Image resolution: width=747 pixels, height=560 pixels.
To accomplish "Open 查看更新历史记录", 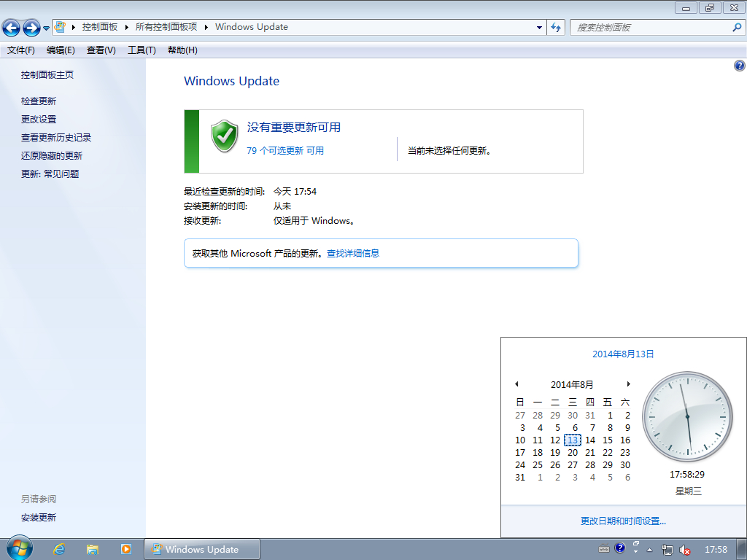I will click(56, 138).
